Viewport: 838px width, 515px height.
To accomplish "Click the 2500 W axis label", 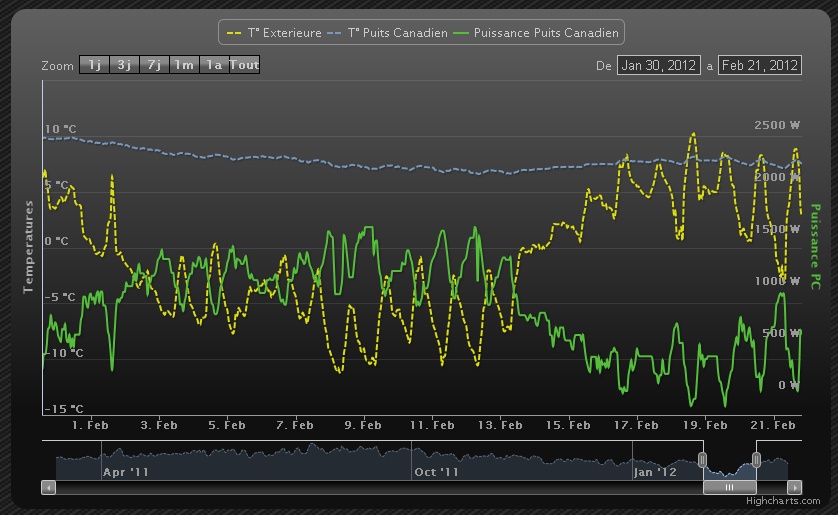I will tap(777, 125).
